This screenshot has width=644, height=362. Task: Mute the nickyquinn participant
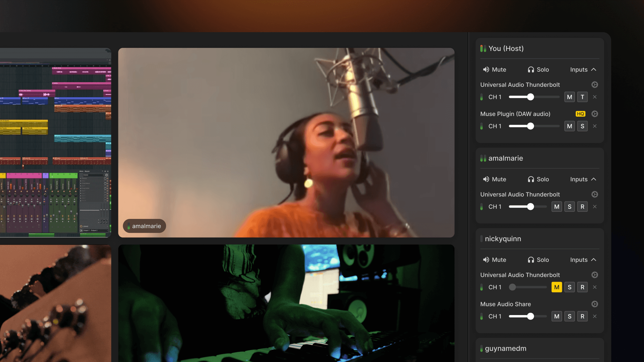pyautogui.click(x=494, y=260)
